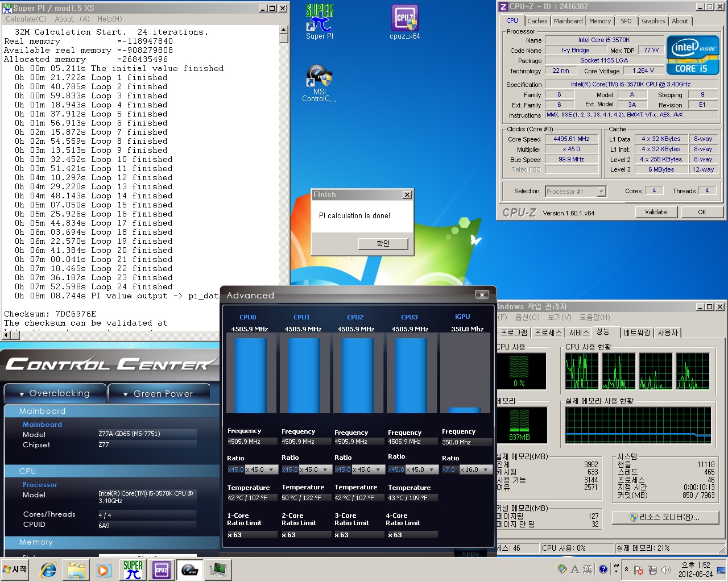Viewport: 728px width, 582px height.
Task: Select the Core Speed 4495.61 MHz field
Action: coord(572,139)
